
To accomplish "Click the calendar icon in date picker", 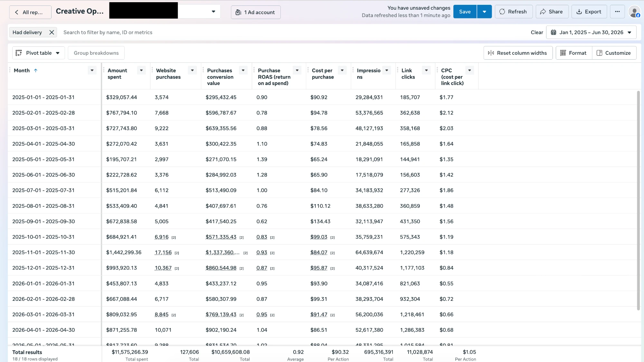I will click(554, 32).
